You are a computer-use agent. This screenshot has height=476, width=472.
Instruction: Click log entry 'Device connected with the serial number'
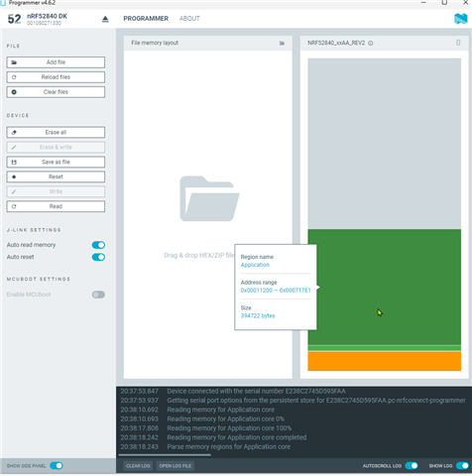[x=256, y=391]
